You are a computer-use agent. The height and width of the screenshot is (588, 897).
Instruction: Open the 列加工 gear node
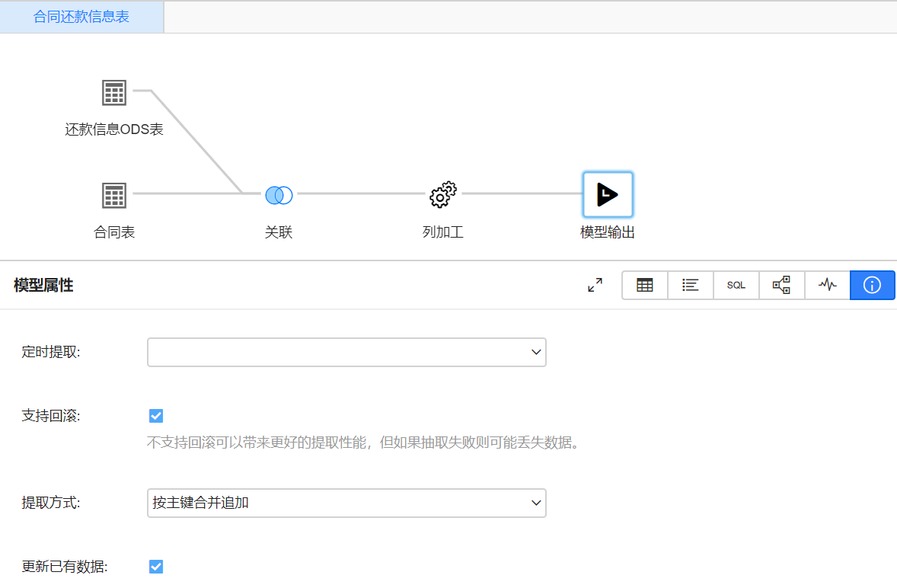tap(442, 195)
